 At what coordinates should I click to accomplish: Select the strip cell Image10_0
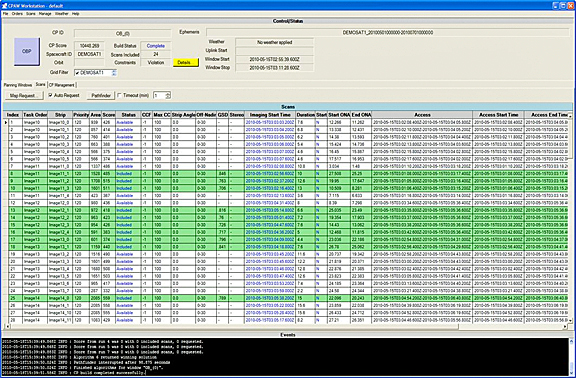60,122
